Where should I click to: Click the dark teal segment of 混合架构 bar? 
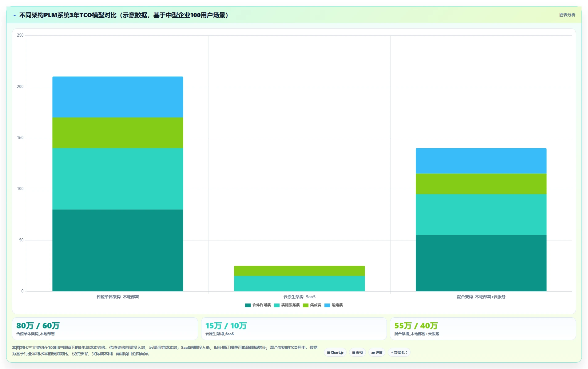tap(481, 263)
